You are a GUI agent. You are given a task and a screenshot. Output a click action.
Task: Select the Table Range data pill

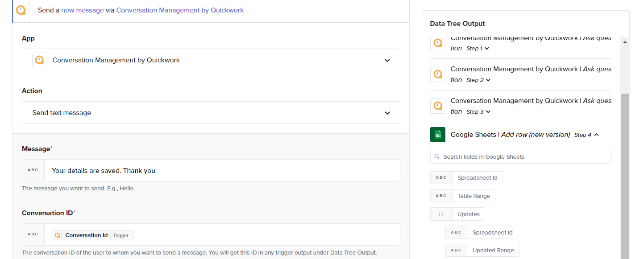pos(463,196)
